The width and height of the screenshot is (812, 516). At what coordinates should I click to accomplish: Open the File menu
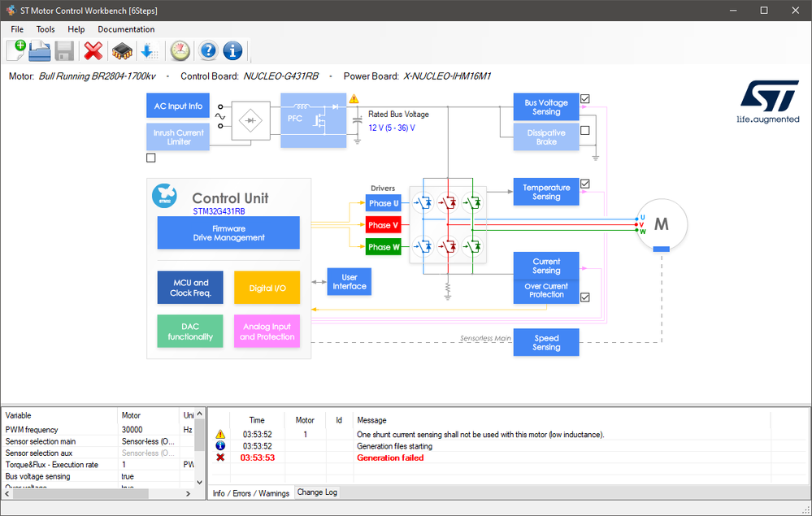(17, 29)
